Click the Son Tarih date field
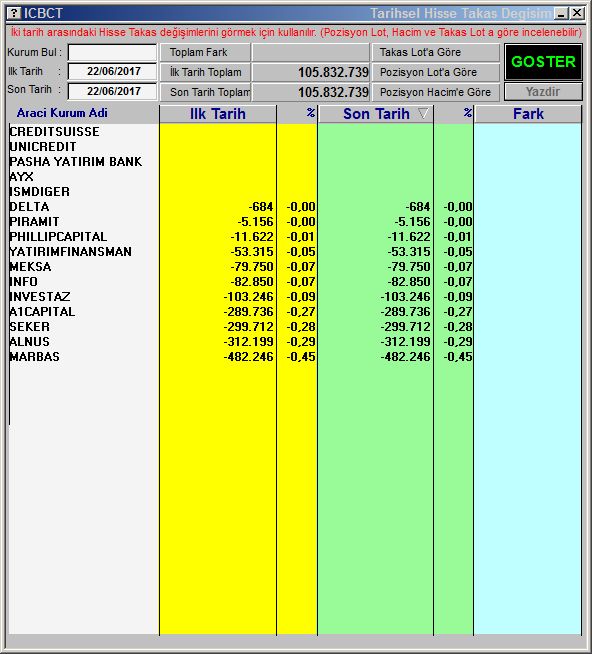Viewport: 592px width, 654px height. coord(112,91)
